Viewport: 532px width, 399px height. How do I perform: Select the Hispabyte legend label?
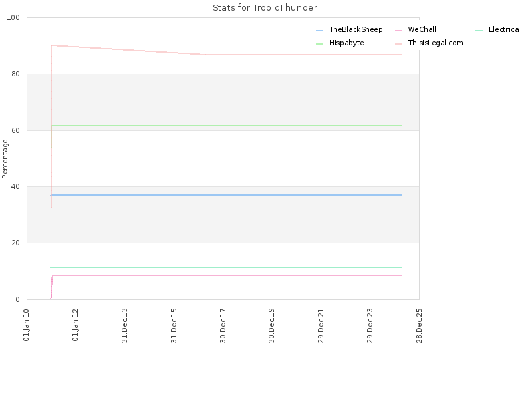point(346,43)
